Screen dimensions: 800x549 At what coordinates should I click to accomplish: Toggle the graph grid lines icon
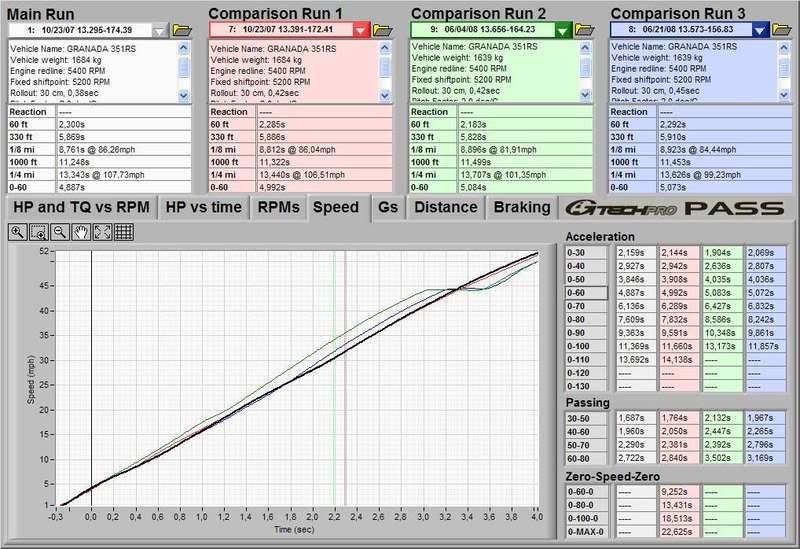(124, 232)
